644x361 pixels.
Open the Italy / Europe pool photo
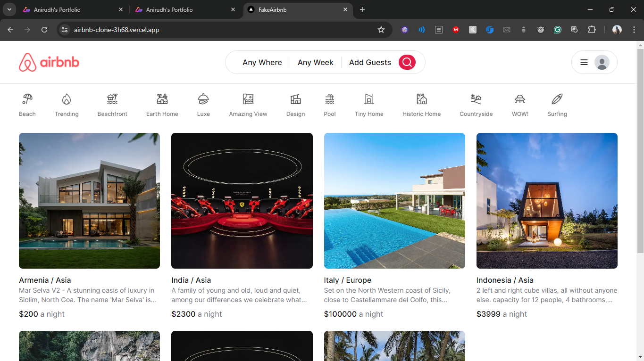[x=394, y=201]
